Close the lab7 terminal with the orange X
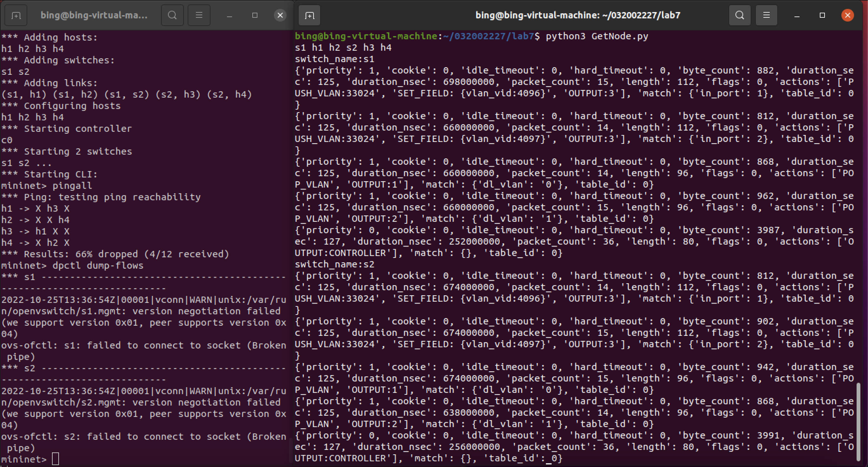 (x=847, y=16)
